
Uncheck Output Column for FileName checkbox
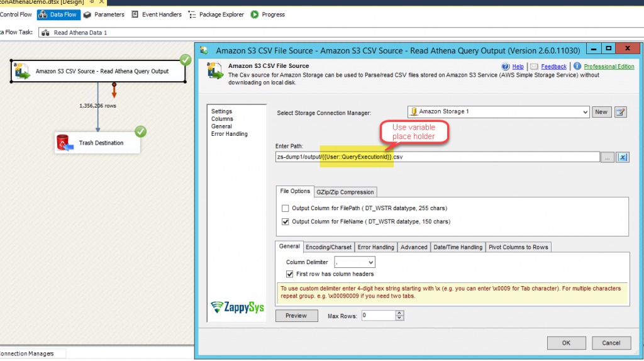pos(286,221)
